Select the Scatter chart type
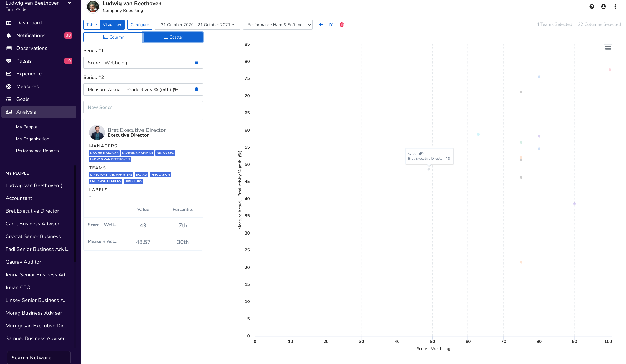Viewport: 626px width, 364px height. point(173,37)
